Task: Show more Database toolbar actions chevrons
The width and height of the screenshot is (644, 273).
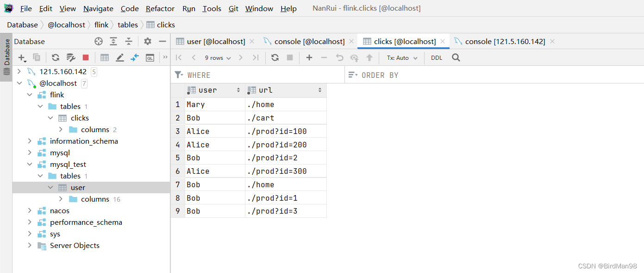Action: click(165, 57)
